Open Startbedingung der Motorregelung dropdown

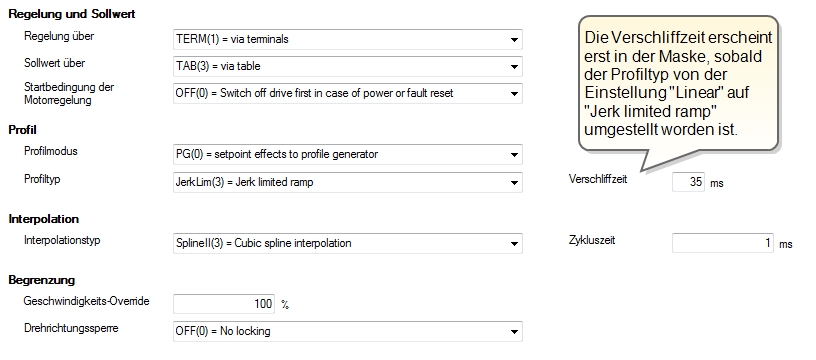pyautogui.click(x=348, y=93)
